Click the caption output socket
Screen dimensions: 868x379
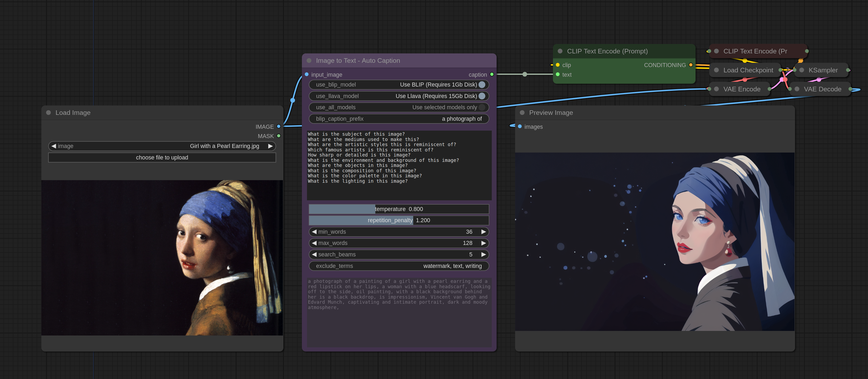click(492, 75)
